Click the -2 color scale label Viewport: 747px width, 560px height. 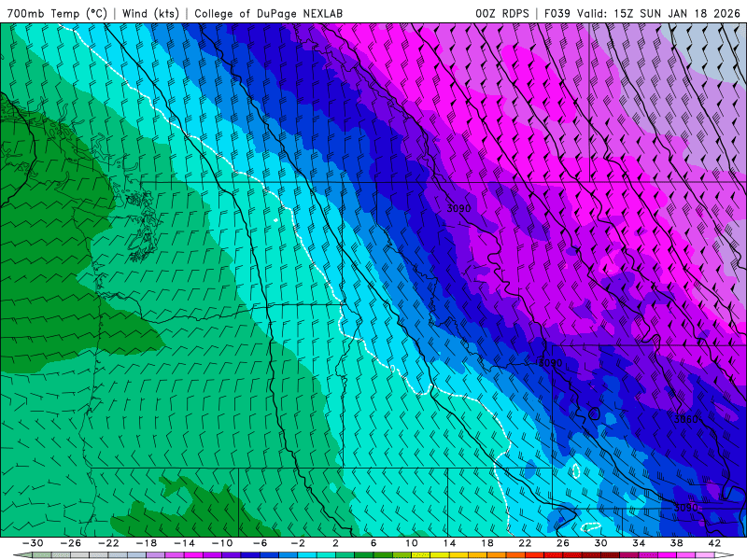tap(298, 543)
